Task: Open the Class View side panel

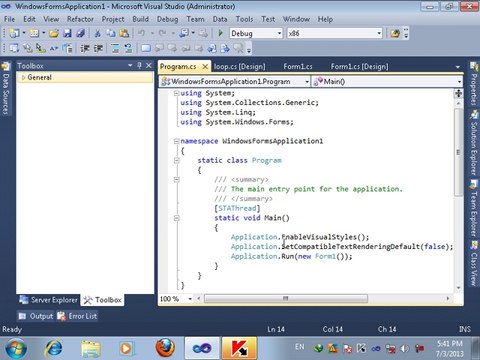Action: [x=474, y=263]
